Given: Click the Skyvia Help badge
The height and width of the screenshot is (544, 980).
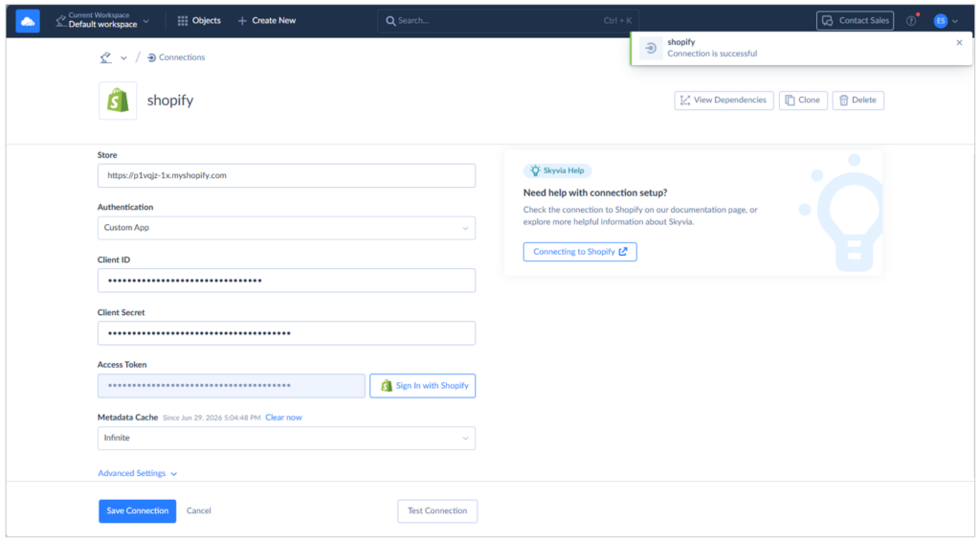Looking at the screenshot, I should (558, 170).
